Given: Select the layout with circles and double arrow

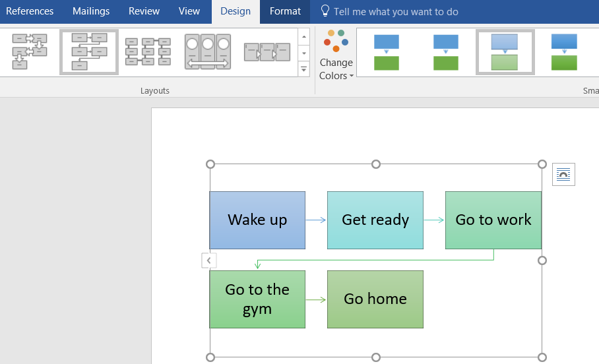Looking at the screenshot, I should [x=208, y=52].
